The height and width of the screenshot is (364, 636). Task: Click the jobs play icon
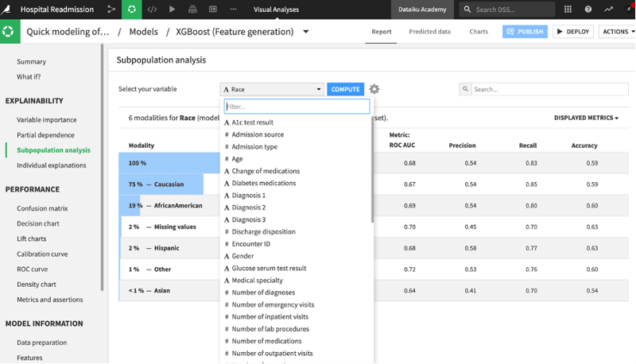click(173, 10)
